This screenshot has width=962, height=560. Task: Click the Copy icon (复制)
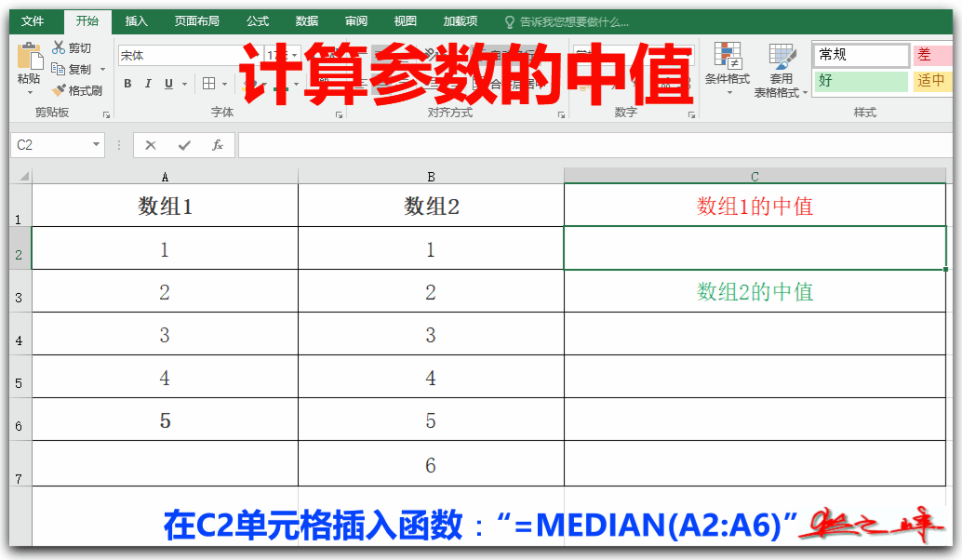(x=58, y=68)
